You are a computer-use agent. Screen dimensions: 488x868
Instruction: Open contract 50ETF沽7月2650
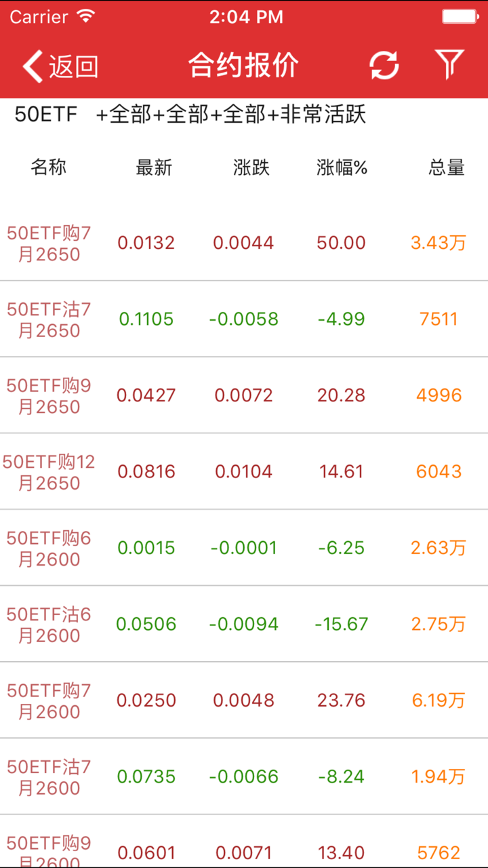click(x=49, y=319)
